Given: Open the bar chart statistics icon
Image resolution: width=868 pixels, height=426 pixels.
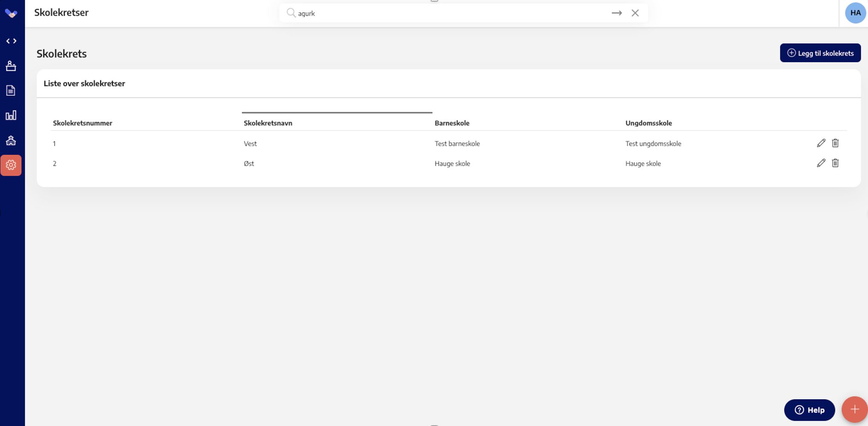Looking at the screenshot, I should (11, 115).
